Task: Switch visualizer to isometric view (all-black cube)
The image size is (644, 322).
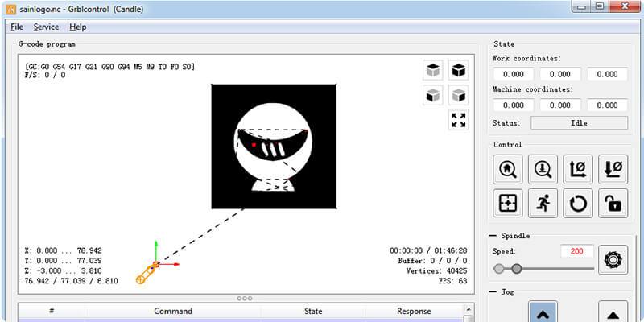Action: tap(458, 70)
